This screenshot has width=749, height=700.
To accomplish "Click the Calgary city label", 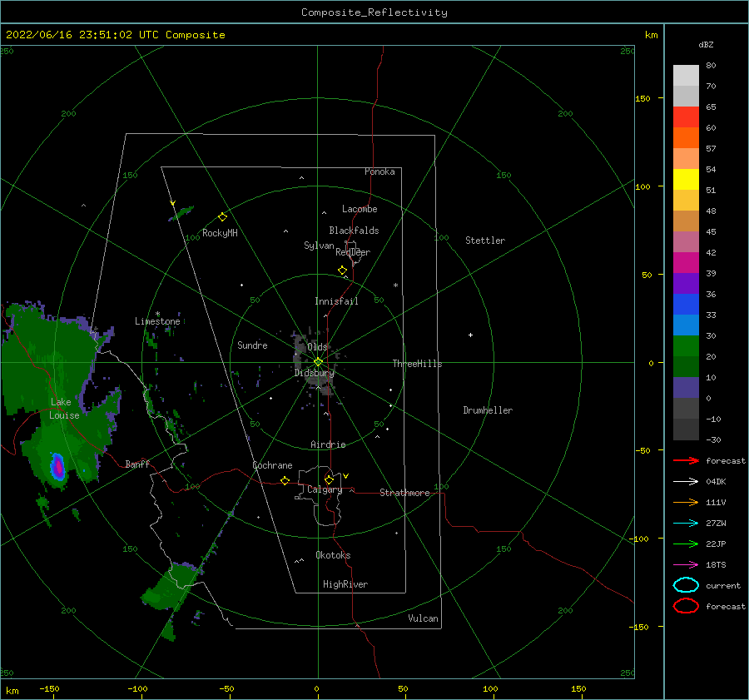I will click(x=325, y=489).
